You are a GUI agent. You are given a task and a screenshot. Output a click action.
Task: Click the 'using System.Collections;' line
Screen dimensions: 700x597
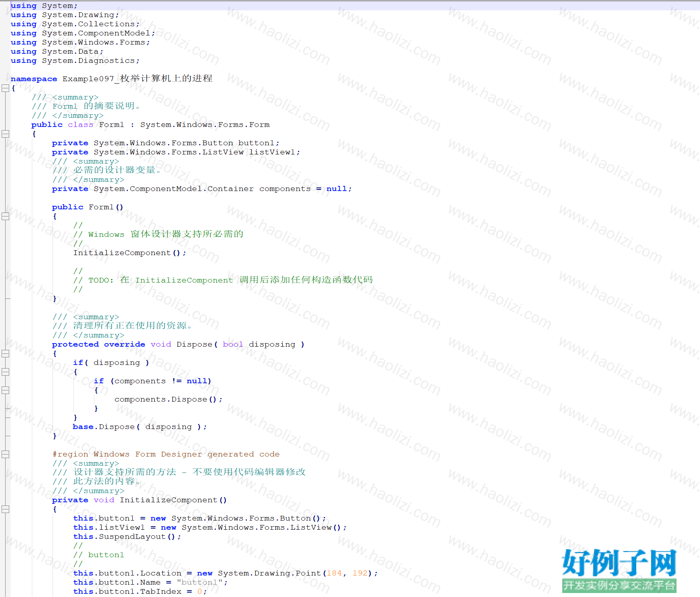click(x=75, y=24)
